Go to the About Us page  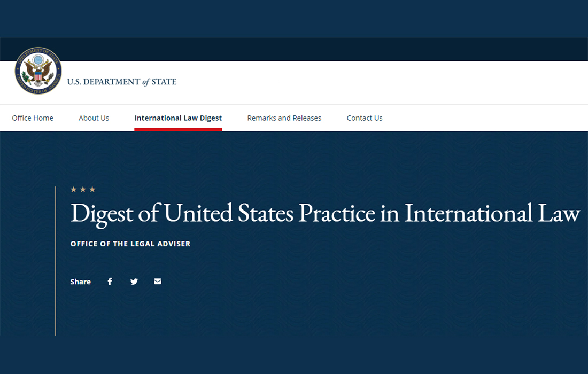(x=94, y=118)
